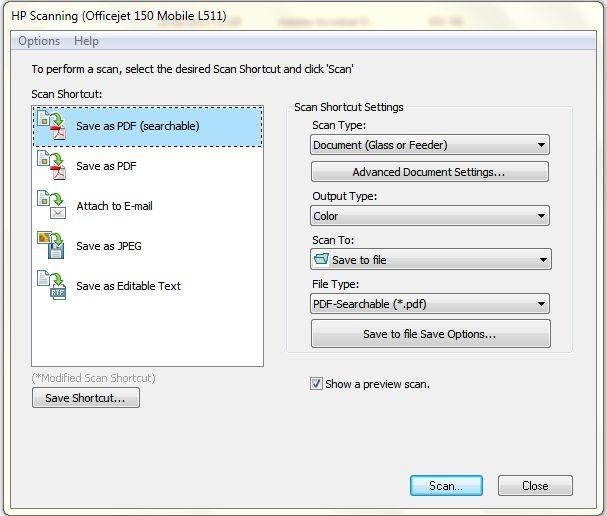Open the Scan To dropdown arrow
This screenshot has height=516, width=607.
(543, 260)
